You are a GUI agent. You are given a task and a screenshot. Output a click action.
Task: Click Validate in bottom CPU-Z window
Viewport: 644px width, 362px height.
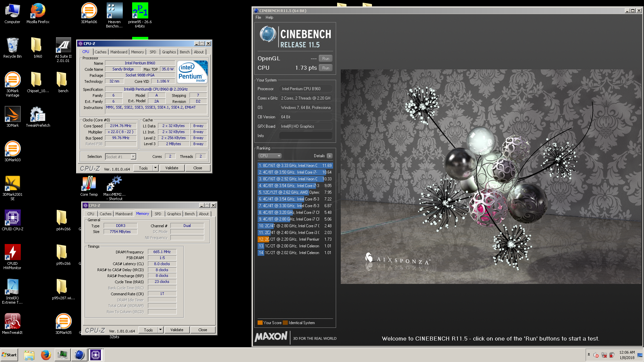177,330
